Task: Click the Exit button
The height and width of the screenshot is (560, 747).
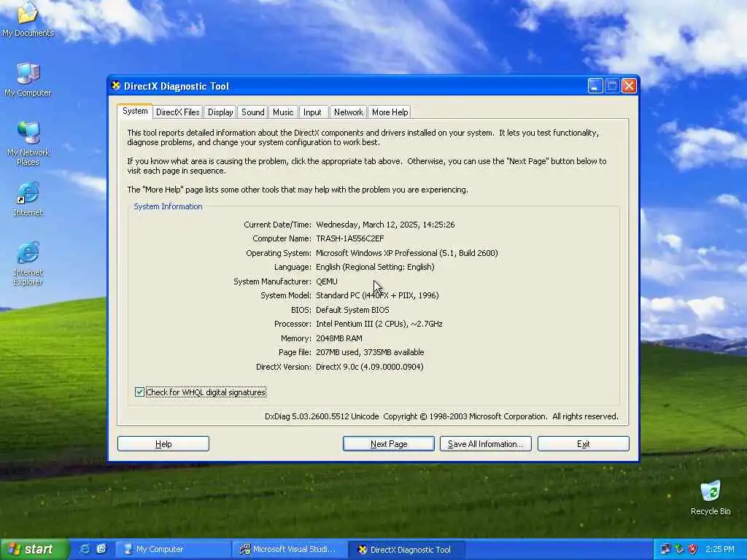Action: [x=583, y=444]
